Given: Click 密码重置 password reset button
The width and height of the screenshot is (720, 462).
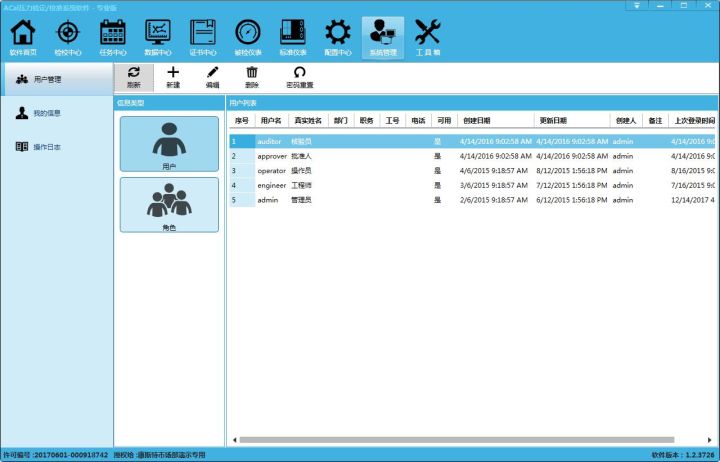Looking at the screenshot, I should pos(299,77).
